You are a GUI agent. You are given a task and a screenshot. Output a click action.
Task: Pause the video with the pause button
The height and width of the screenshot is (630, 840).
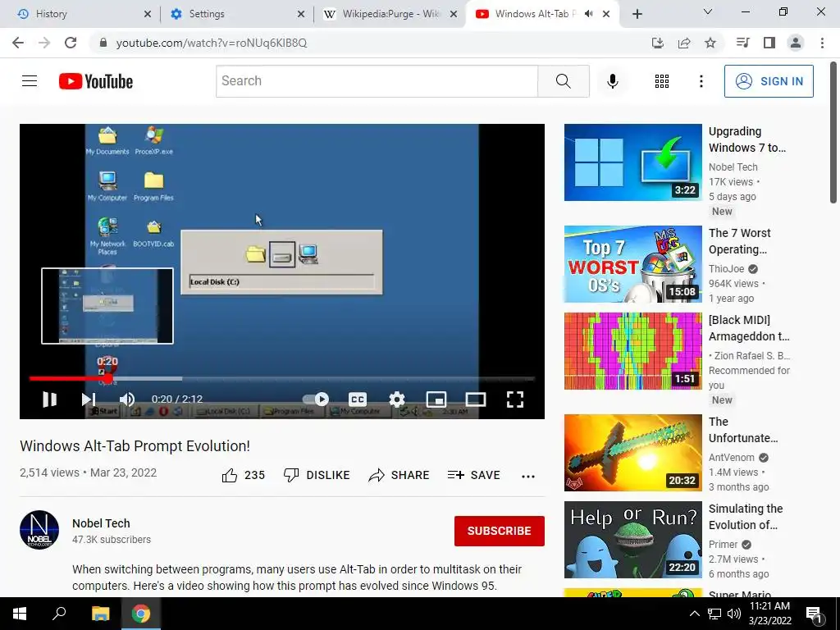pos(49,399)
